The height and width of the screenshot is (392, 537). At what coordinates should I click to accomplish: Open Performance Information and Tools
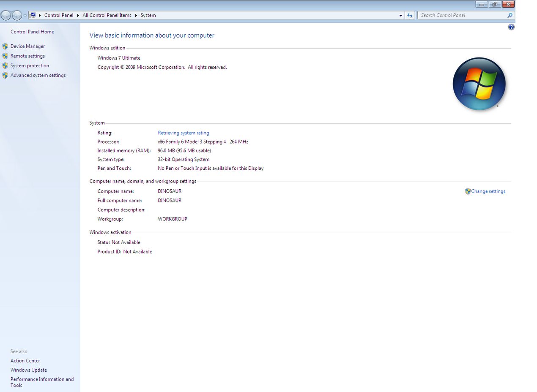click(42, 382)
